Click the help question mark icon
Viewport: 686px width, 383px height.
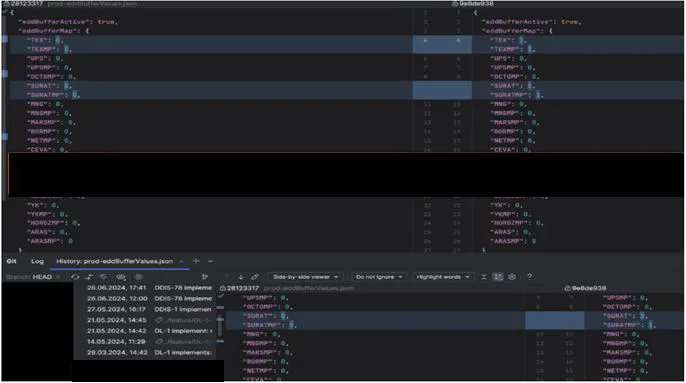(x=529, y=277)
